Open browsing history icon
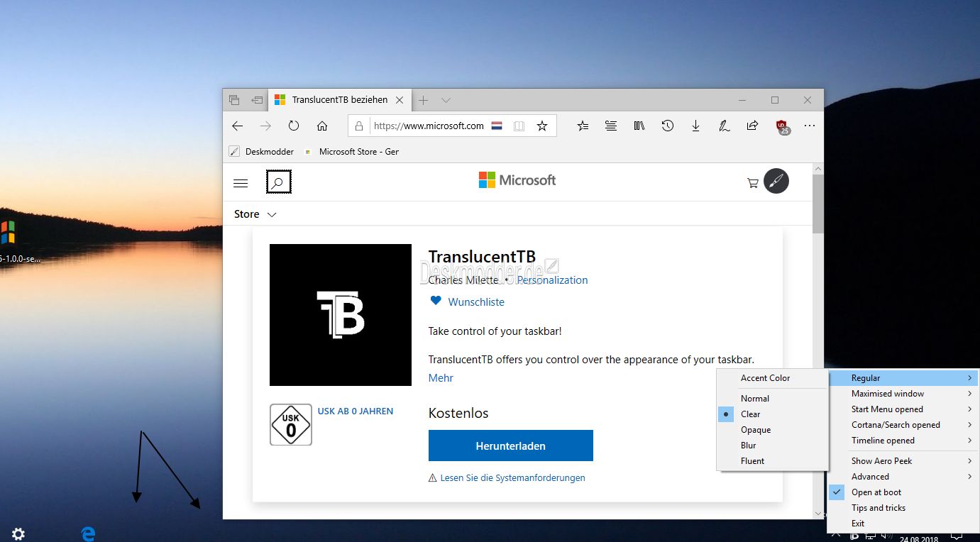Screen dimensions: 980x542 pyautogui.click(x=667, y=126)
